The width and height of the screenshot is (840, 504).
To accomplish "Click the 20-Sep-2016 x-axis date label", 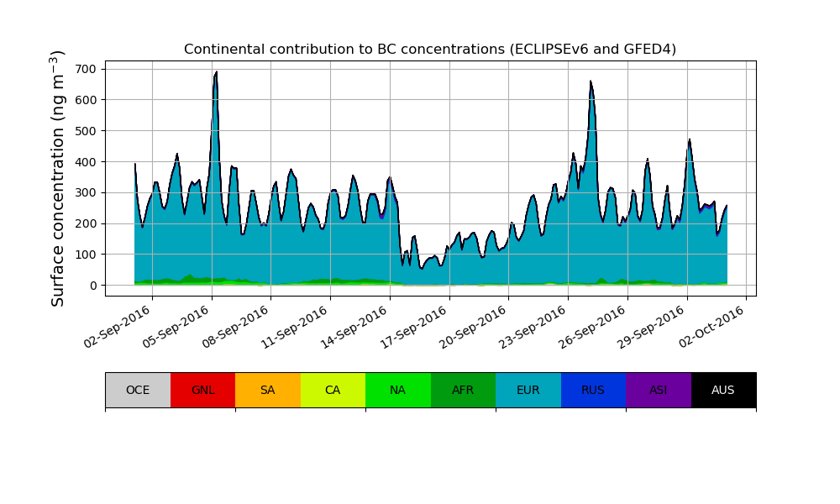I will coord(475,326).
